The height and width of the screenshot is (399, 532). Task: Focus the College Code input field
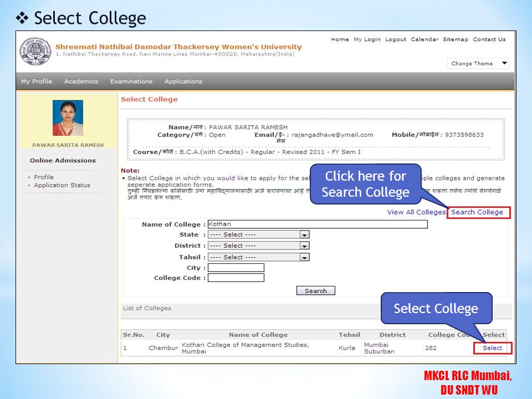[x=236, y=278]
